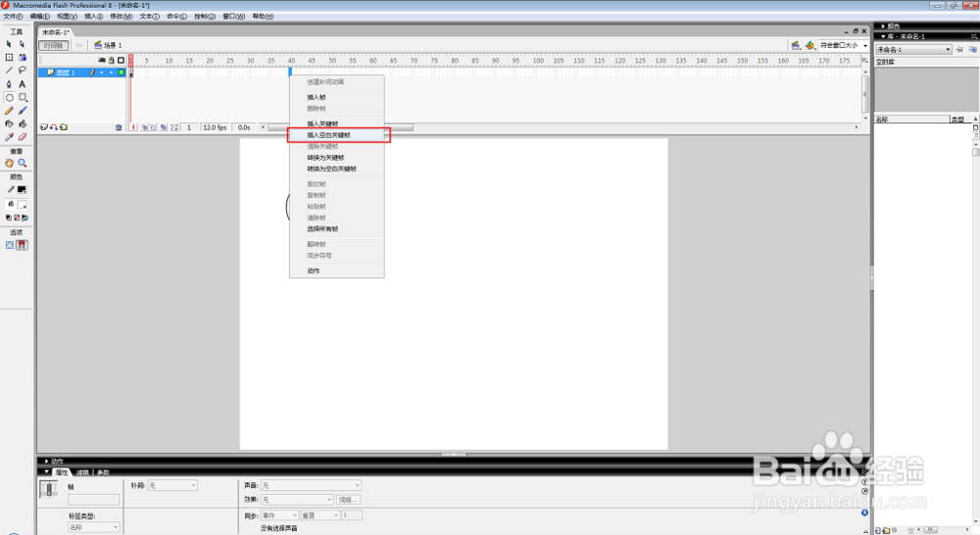The height and width of the screenshot is (535, 980).
Task: Click the No Color icon
Action: click(17, 218)
